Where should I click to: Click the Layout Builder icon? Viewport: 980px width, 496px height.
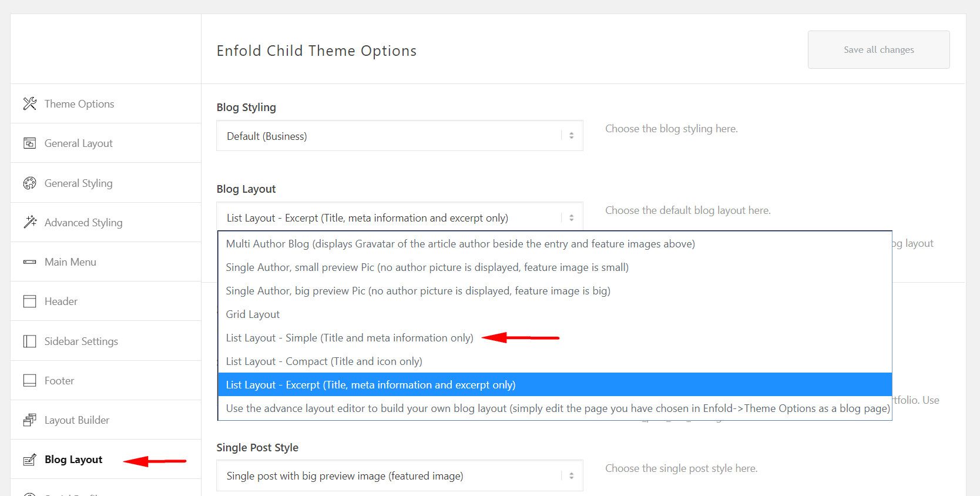click(30, 420)
